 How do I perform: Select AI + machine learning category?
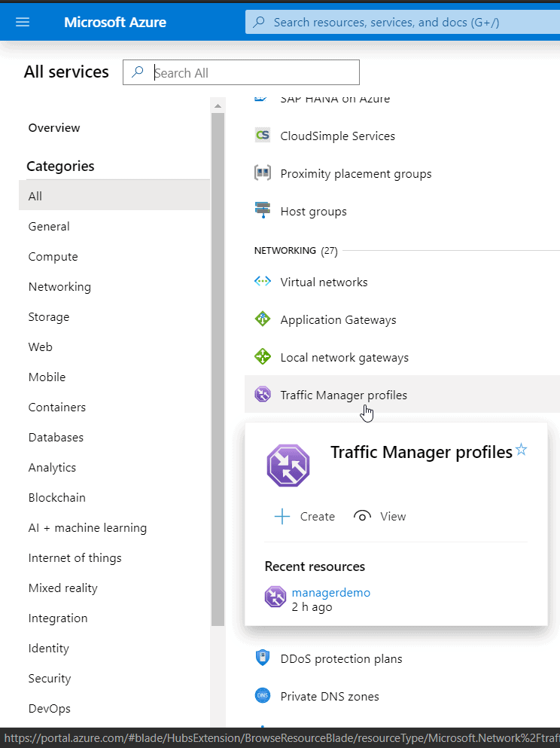pyautogui.click(x=87, y=528)
